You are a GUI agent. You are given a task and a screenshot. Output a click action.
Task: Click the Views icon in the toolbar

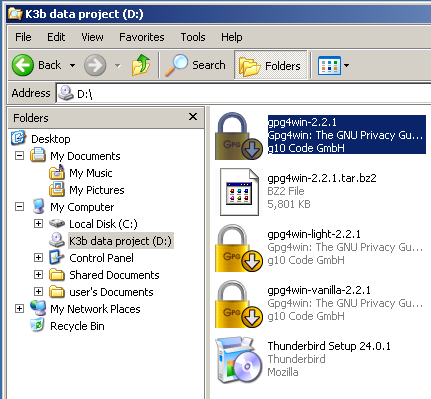point(329,65)
